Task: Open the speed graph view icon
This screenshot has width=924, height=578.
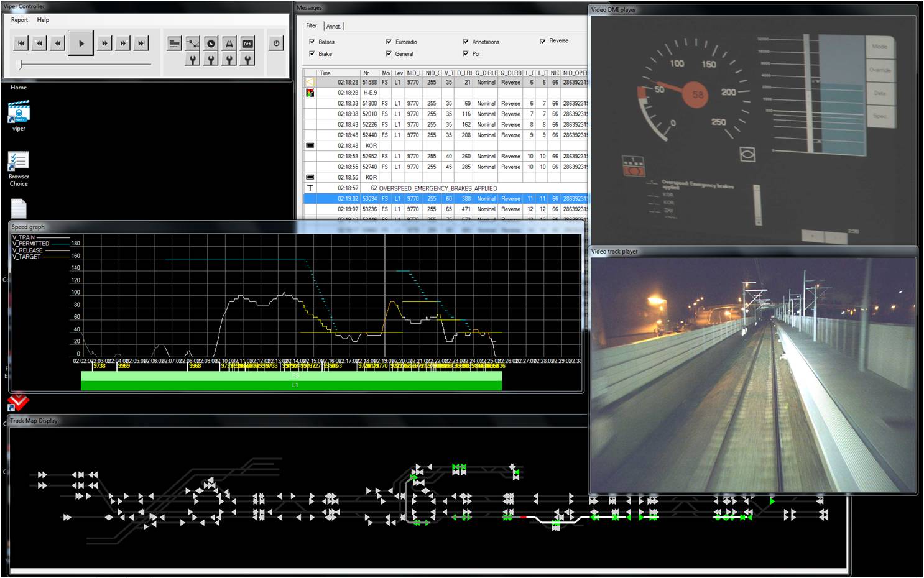Action: (x=193, y=44)
